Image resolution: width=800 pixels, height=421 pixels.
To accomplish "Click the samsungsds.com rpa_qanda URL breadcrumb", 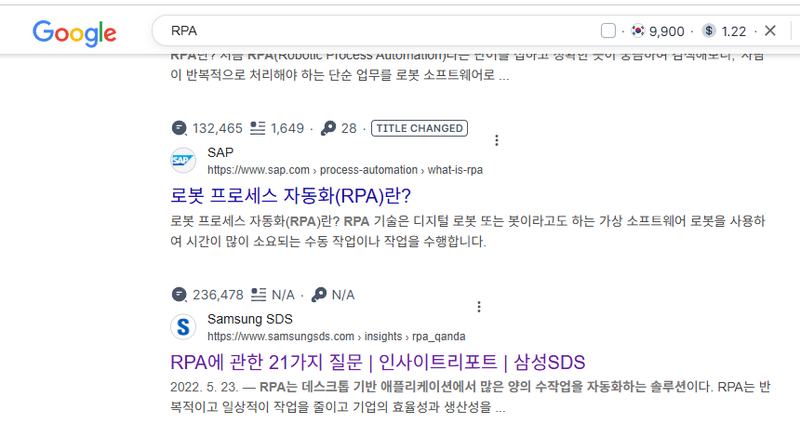I will (x=336, y=337).
